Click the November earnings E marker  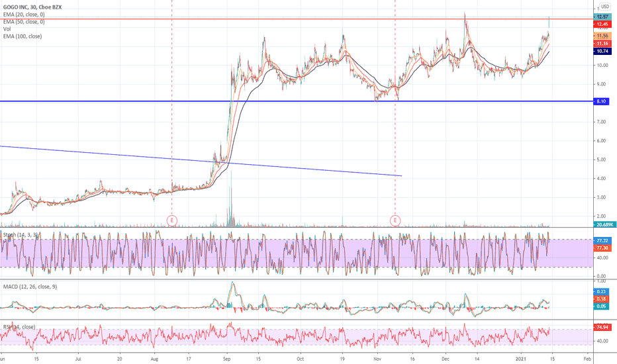[x=395, y=221]
